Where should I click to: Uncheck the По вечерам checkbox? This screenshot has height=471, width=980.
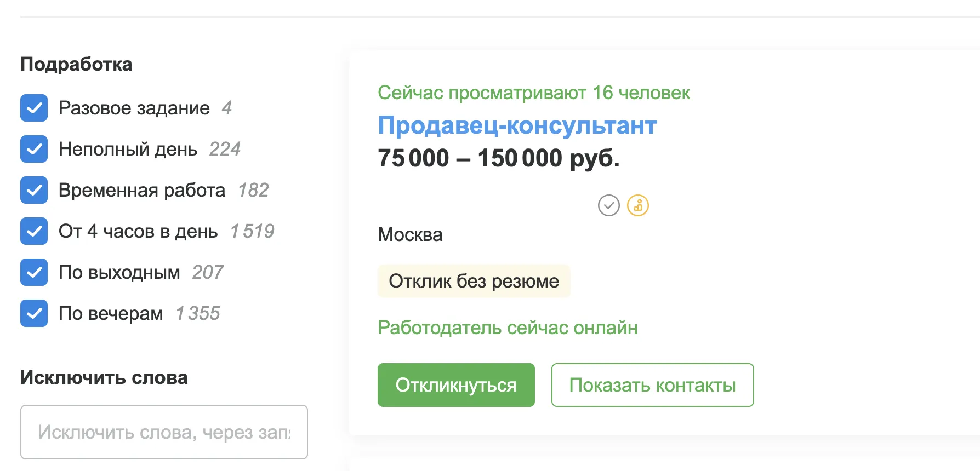pos(34,313)
